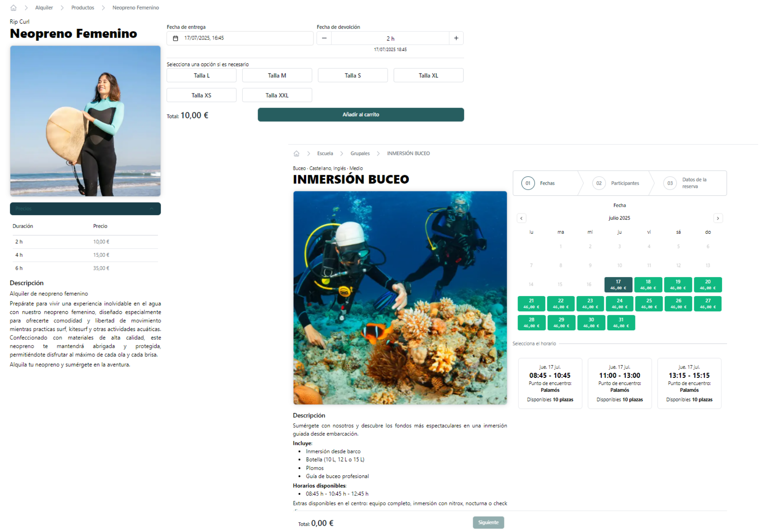Click the home icon before the Escuela breadcrumb
760x532 pixels.
click(x=296, y=154)
